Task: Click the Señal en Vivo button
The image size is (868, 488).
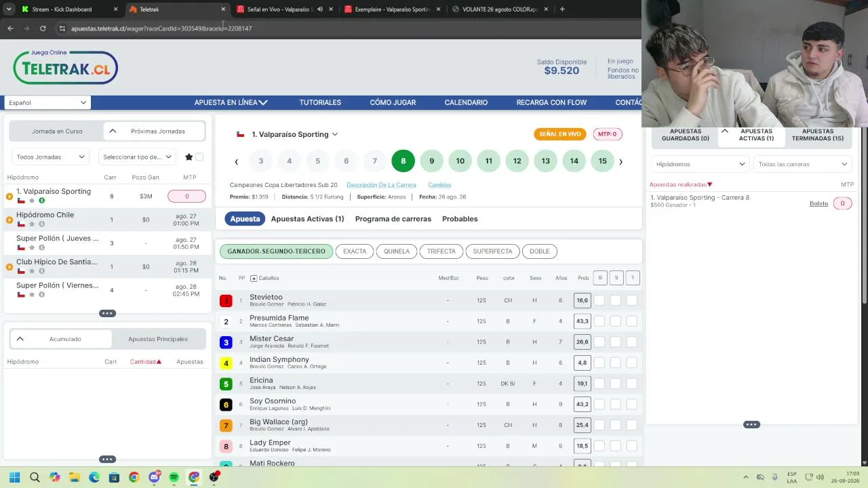Action: pos(560,134)
